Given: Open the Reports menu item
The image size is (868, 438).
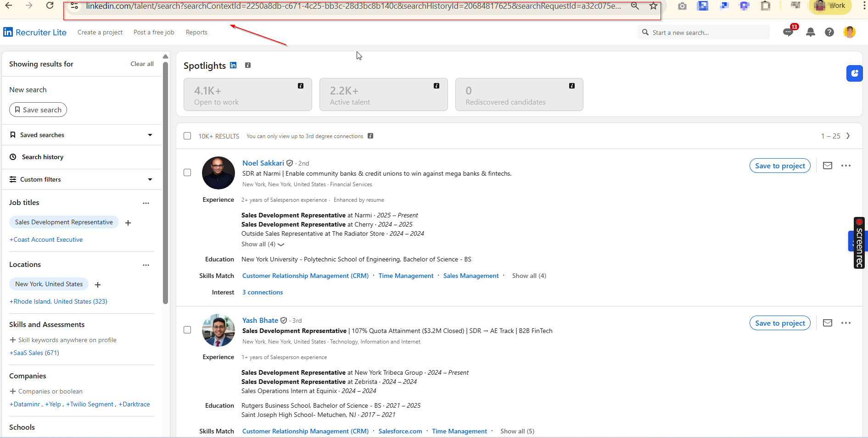Looking at the screenshot, I should 196,32.
